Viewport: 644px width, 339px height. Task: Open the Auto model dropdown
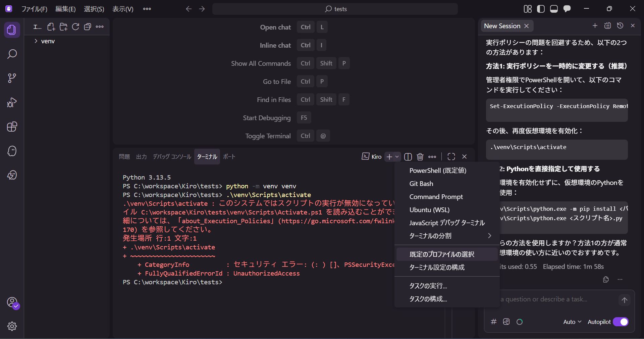point(572,322)
